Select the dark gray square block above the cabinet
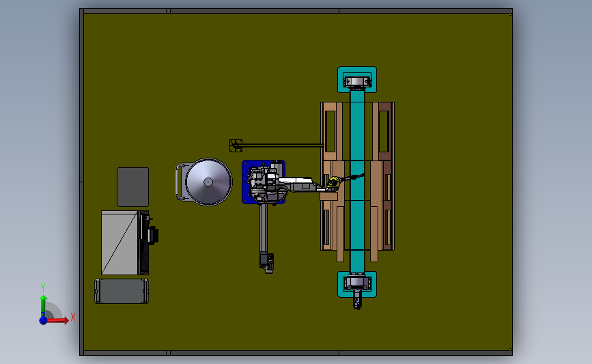592x364 pixels. point(133,187)
